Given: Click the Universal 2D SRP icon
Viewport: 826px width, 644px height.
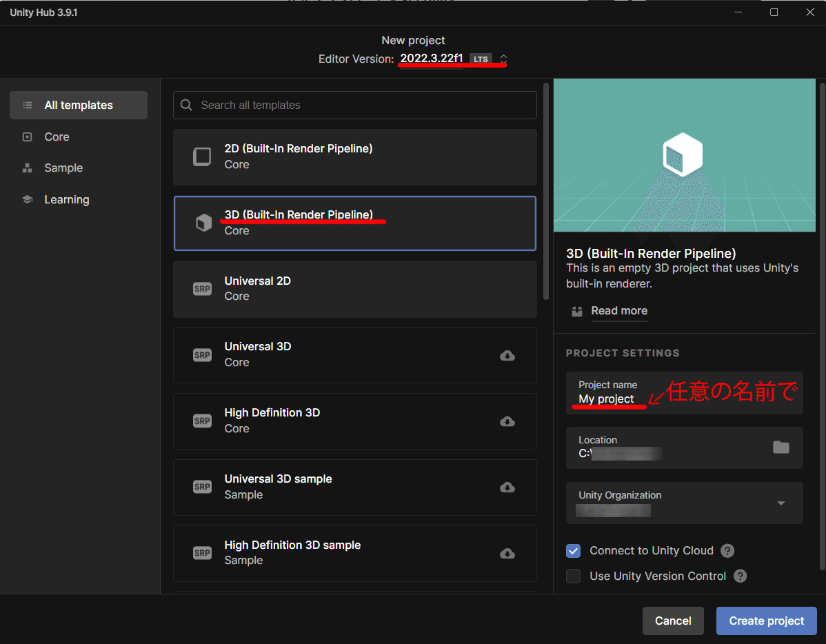Looking at the screenshot, I should pyautogui.click(x=202, y=289).
